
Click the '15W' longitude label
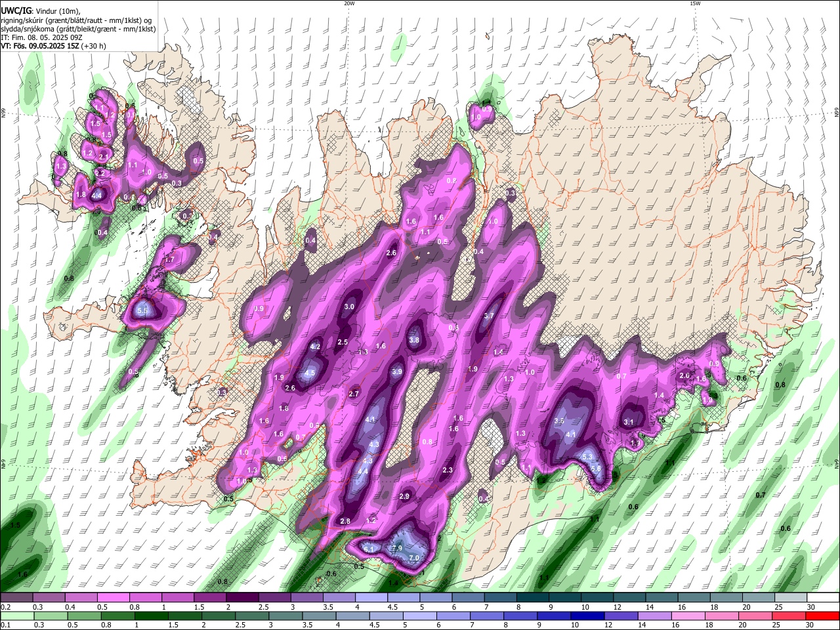pyautogui.click(x=695, y=3)
